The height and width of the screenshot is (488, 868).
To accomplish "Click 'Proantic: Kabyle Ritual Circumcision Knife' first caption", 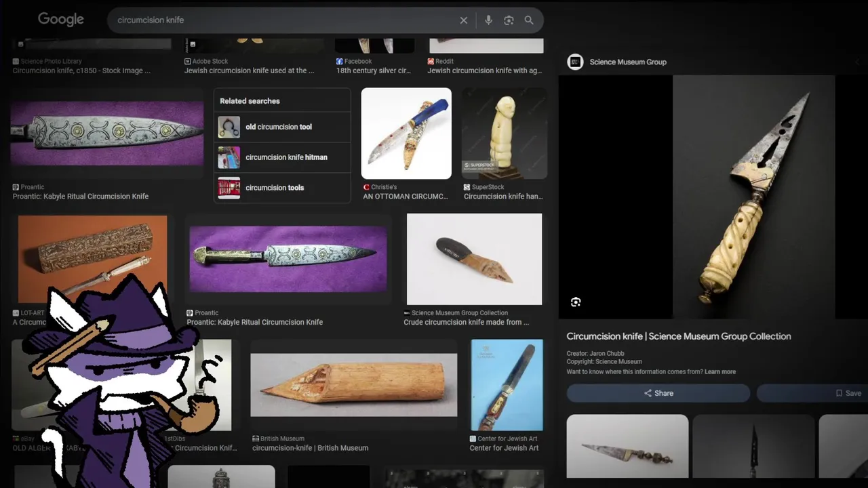I will coord(81,197).
